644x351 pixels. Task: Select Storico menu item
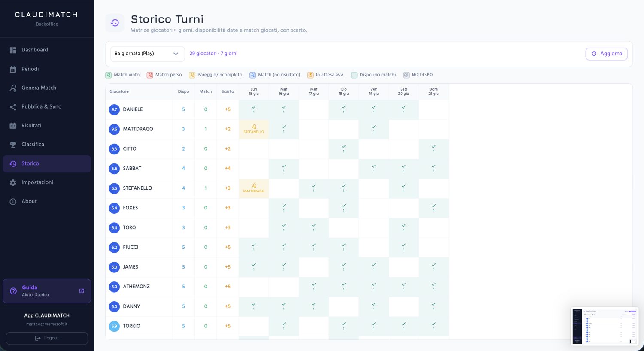(x=47, y=163)
